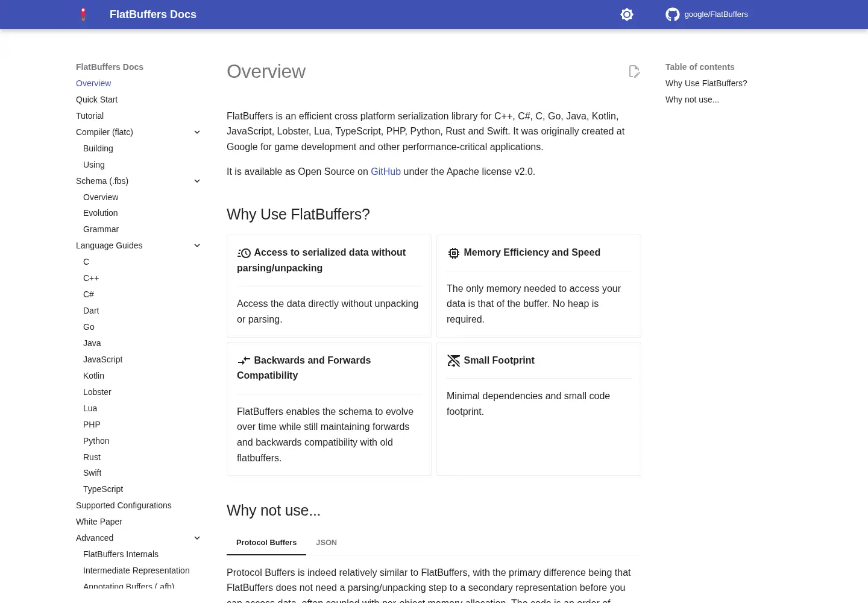Click the edit this page icon

[634, 71]
